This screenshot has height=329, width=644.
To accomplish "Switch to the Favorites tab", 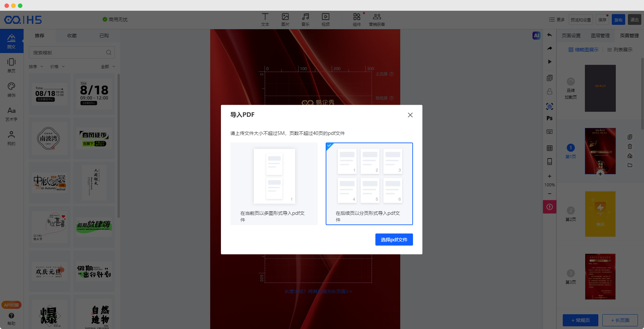I will click(72, 36).
